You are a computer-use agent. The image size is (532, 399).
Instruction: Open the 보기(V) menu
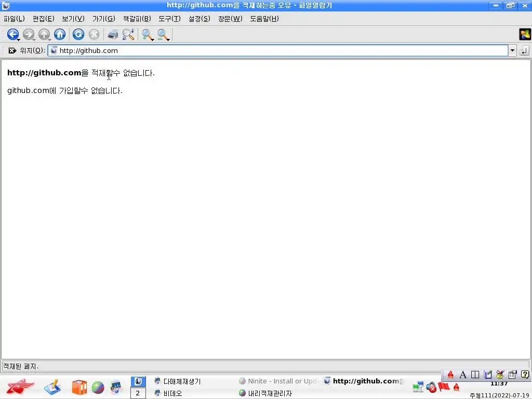(x=73, y=19)
